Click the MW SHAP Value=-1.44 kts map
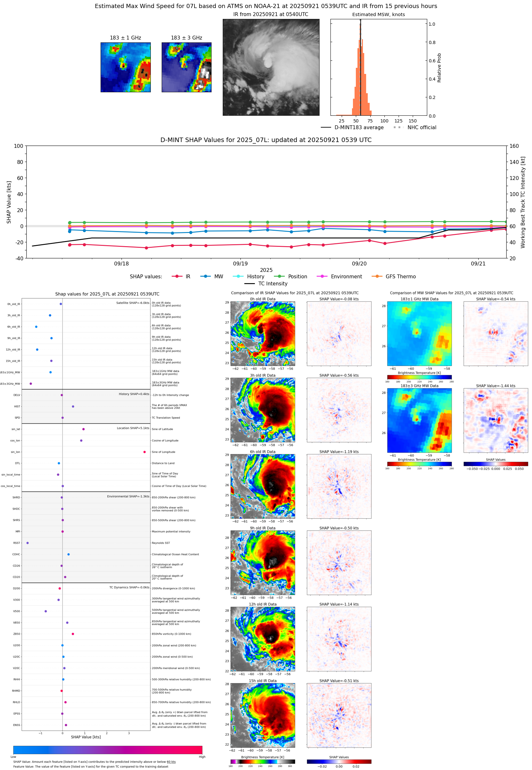This screenshot has height=770, width=532. 496,420
